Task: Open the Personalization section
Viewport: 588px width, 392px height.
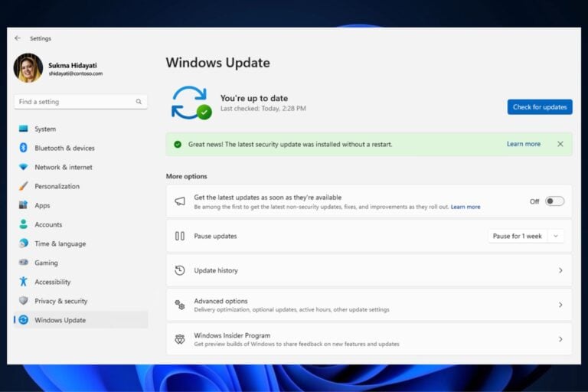Action: pyautogui.click(x=80, y=186)
